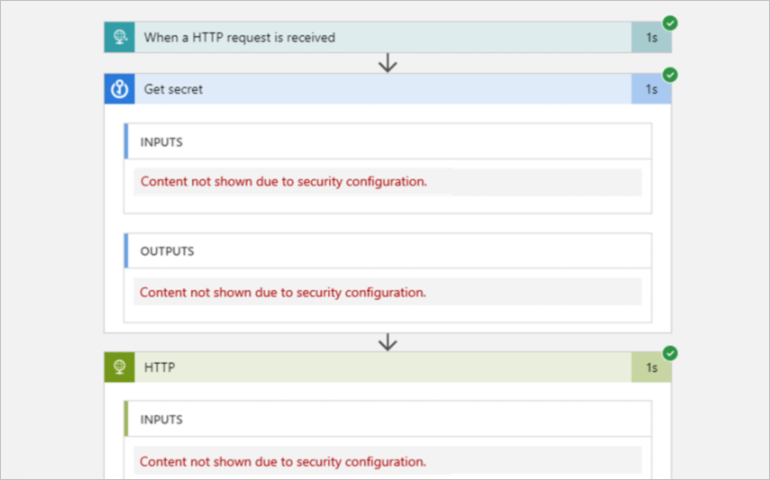Image resolution: width=770 pixels, height=480 pixels.
Task: Click the HTTP action 1s duration badge
Action: point(651,367)
